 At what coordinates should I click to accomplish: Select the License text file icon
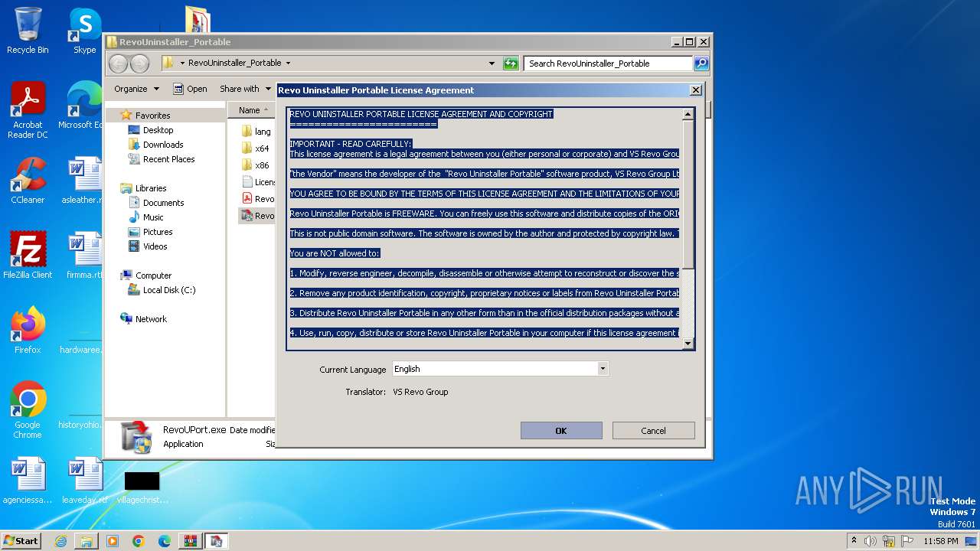[247, 182]
